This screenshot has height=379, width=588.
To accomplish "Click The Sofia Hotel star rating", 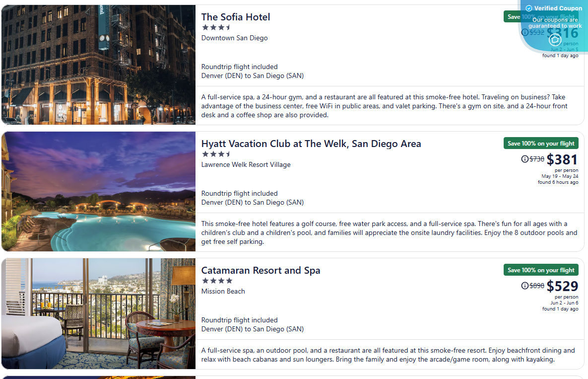I will [x=216, y=27].
